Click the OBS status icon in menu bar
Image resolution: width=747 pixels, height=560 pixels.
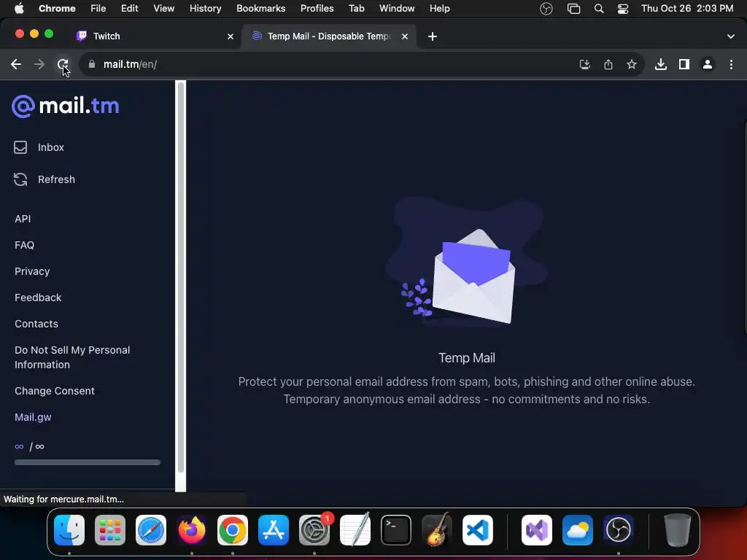pos(546,9)
